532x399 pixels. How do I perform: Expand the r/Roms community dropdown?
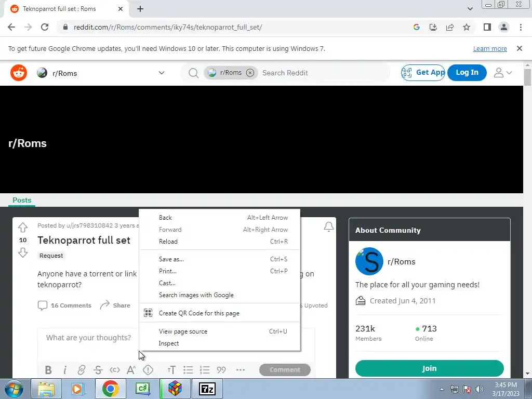tap(162, 73)
